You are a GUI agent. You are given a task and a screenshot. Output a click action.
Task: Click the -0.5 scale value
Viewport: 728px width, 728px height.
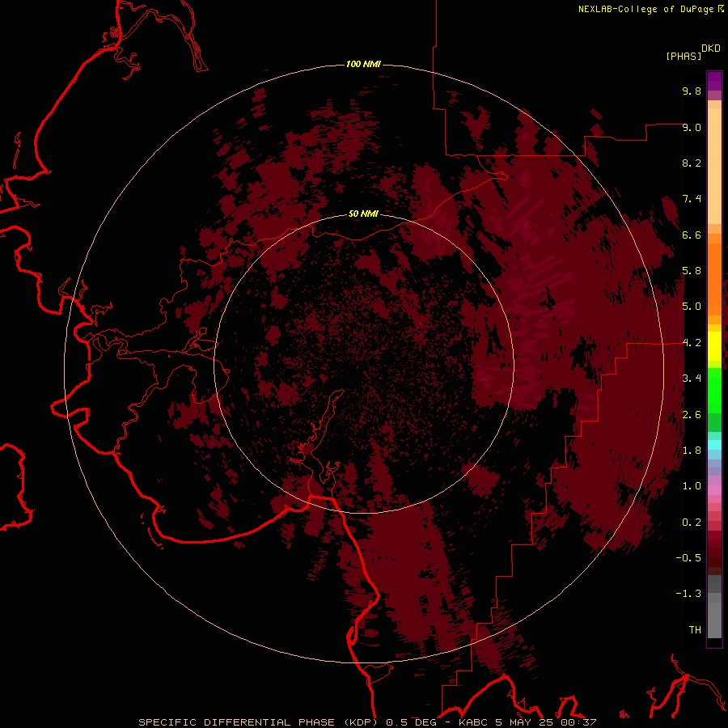tap(688, 558)
